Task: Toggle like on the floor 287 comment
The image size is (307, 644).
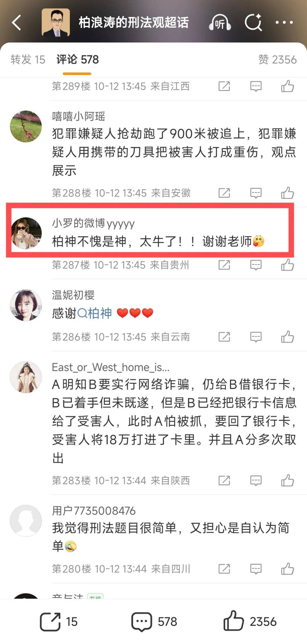Action: 287,265
